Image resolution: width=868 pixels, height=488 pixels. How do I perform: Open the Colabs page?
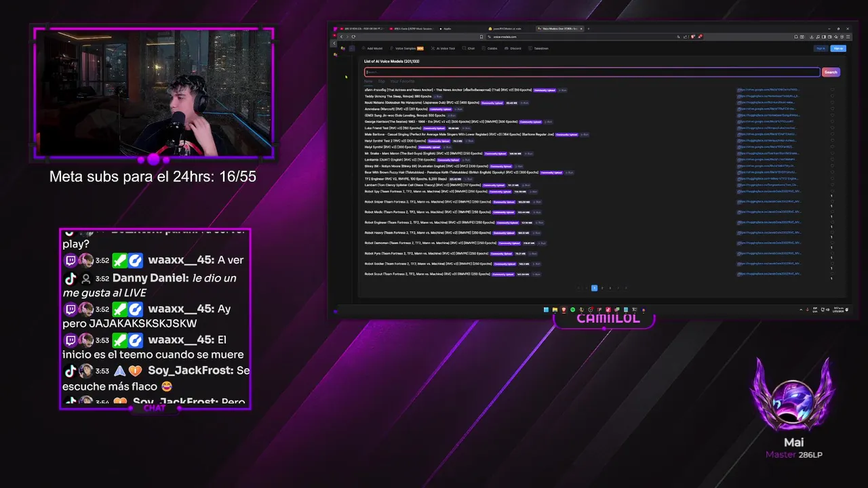point(490,49)
